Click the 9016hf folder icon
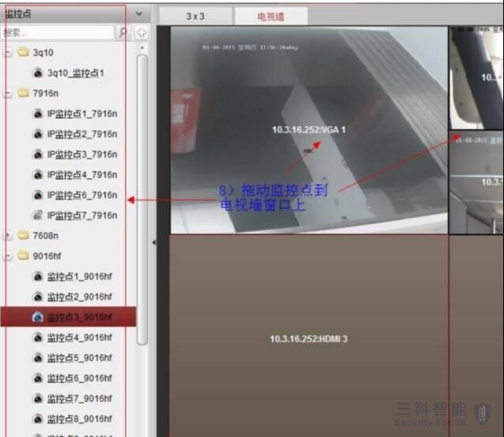Viewport: 504px width, 437px height. click(22, 256)
